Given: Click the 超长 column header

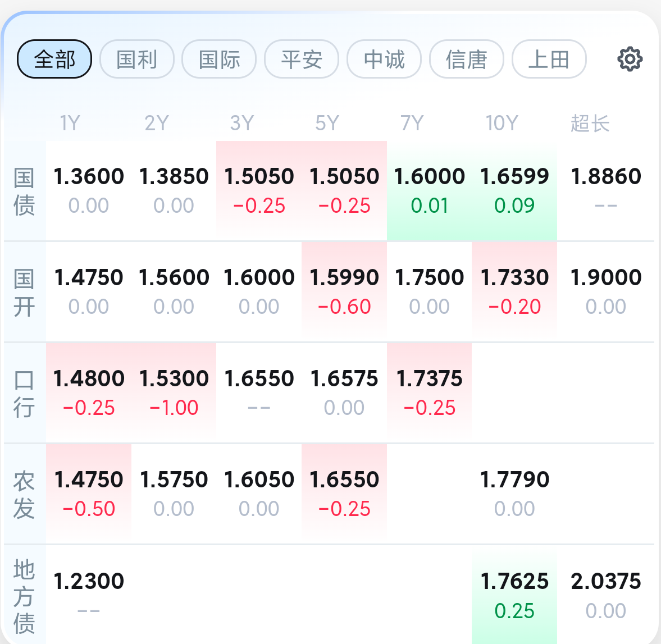Looking at the screenshot, I should click(590, 123).
